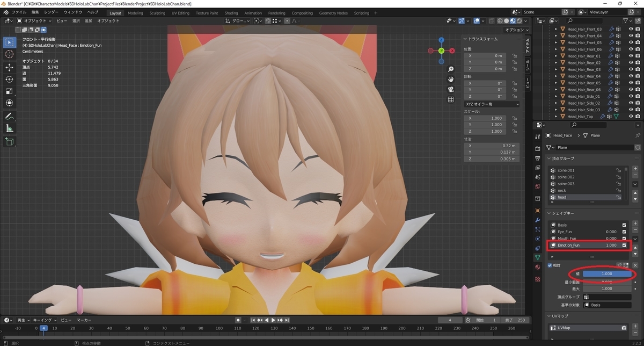644x346 pixels.
Task: Switch to the Sculpting workspace tab
Action: (x=157, y=13)
